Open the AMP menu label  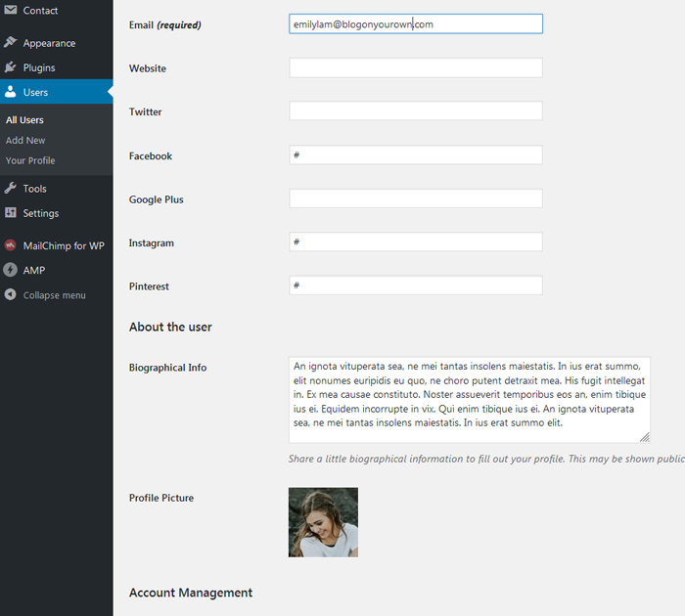click(34, 270)
